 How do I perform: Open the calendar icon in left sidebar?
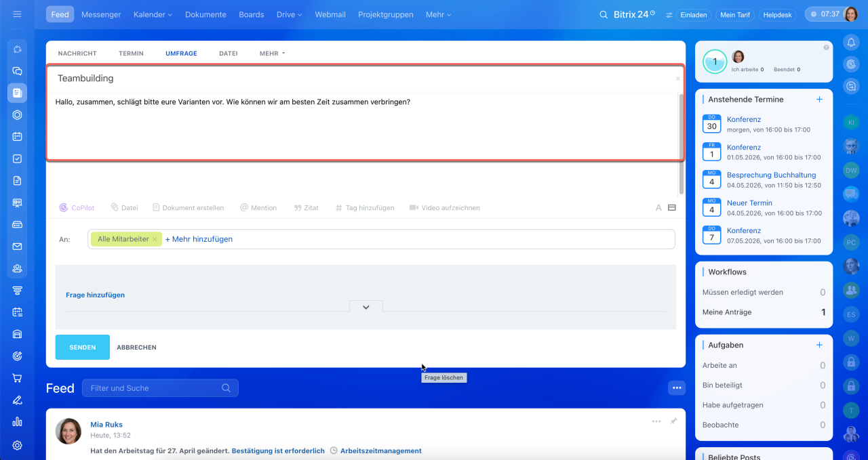click(17, 137)
